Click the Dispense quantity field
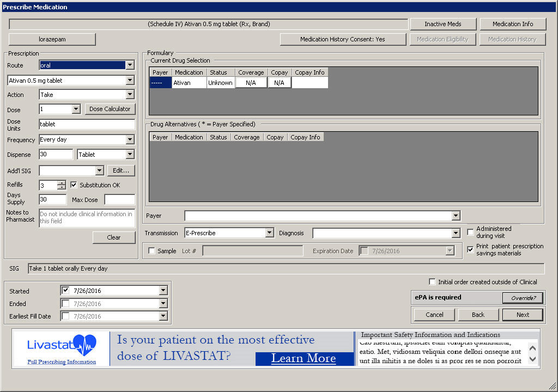 point(56,155)
